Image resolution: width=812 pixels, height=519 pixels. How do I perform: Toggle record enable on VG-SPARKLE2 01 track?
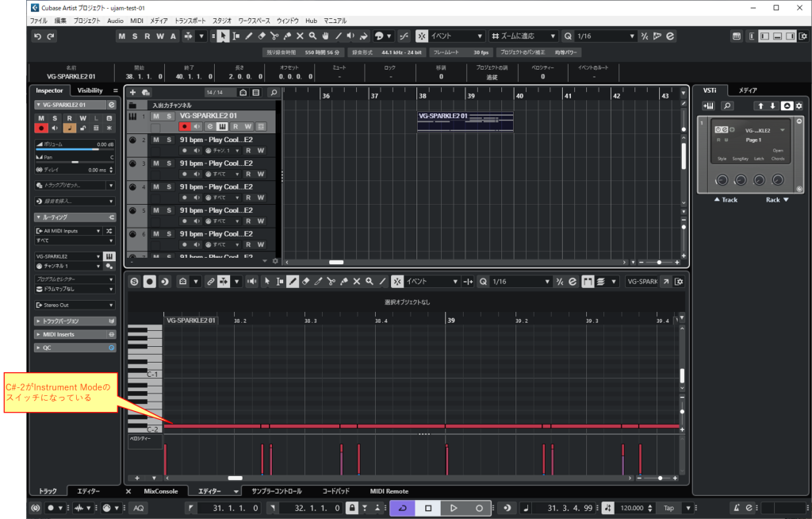click(x=186, y=126)
